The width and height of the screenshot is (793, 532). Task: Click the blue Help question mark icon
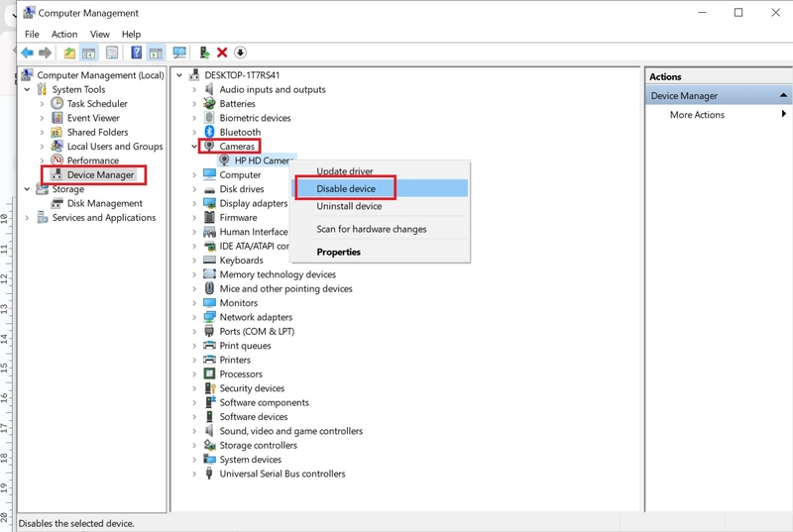(136, 53)
